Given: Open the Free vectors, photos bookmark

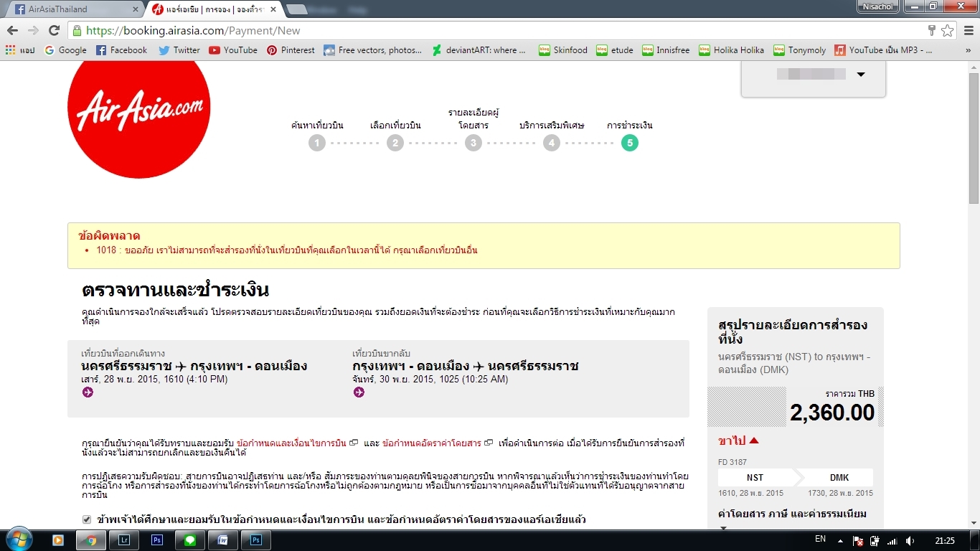Looking at the screenshot, I should tap(373, 50).
